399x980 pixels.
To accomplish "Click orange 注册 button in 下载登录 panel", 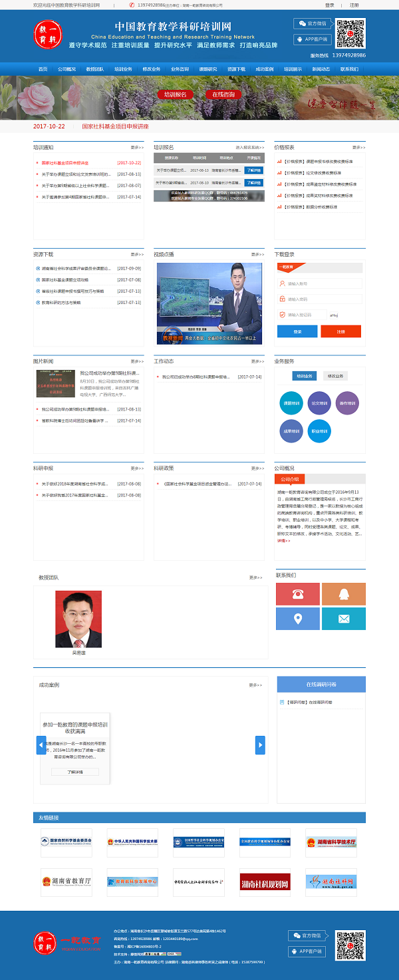I will [x=341, y=331].
